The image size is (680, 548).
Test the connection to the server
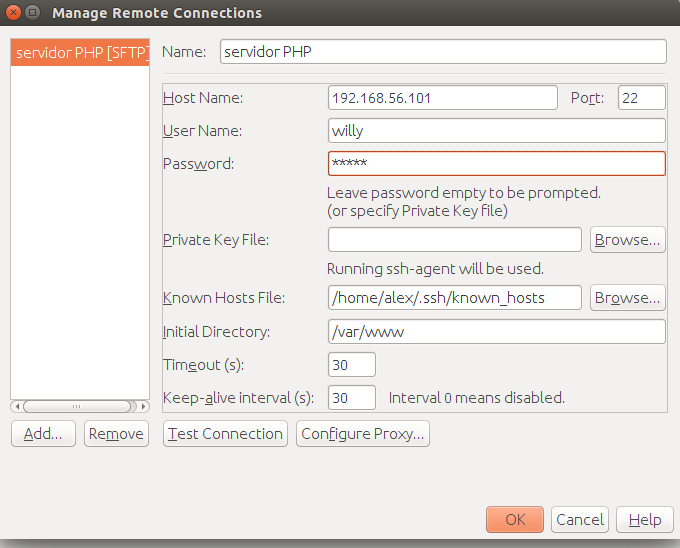tap(225, 434)
